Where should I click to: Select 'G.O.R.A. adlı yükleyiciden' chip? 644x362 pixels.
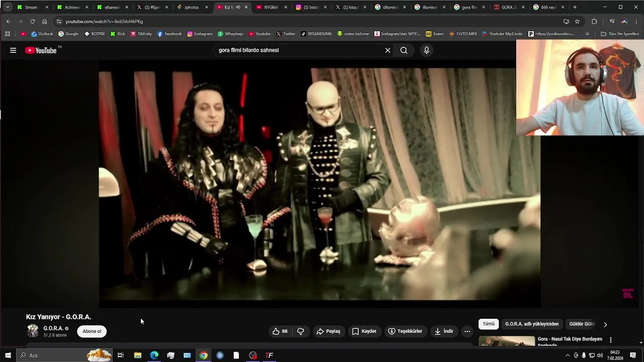pos(532,324)
